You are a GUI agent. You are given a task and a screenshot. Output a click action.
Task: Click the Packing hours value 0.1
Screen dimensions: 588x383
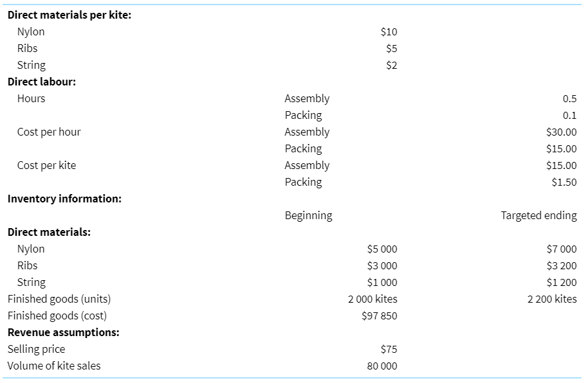(x=569, y=116)
